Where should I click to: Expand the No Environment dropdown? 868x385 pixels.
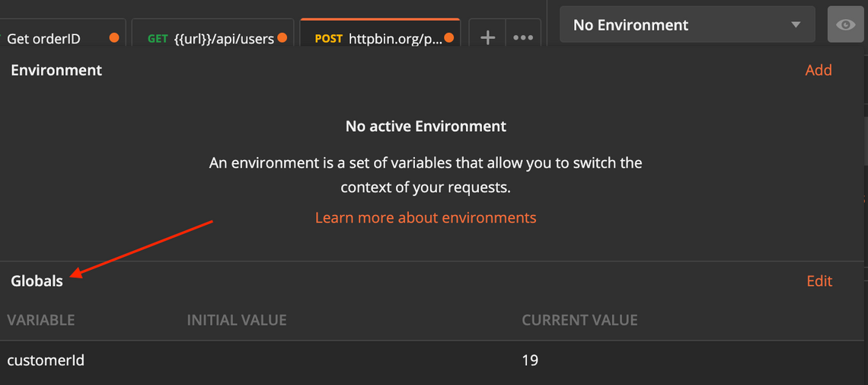tap(687, 25)
